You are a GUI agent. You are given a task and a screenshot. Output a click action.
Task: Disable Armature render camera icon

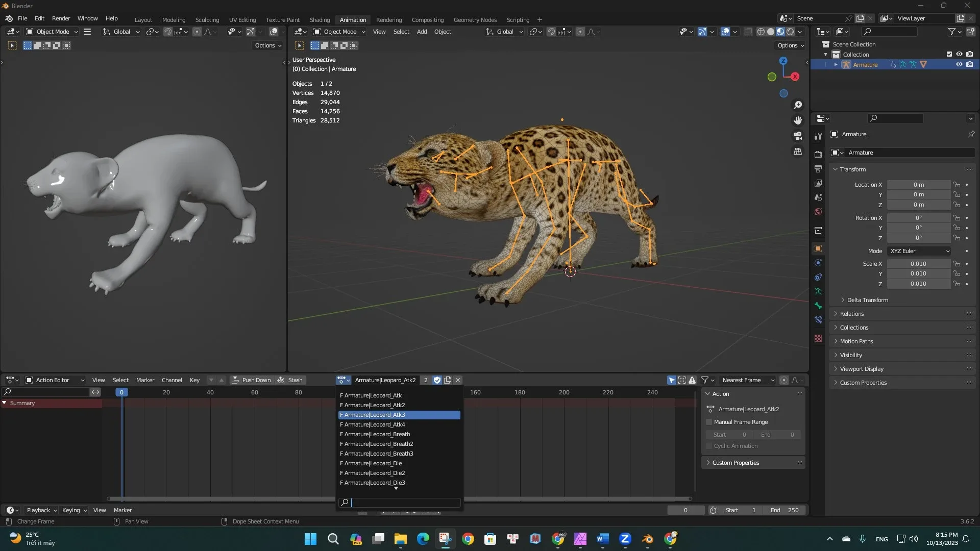coord(969,64)
